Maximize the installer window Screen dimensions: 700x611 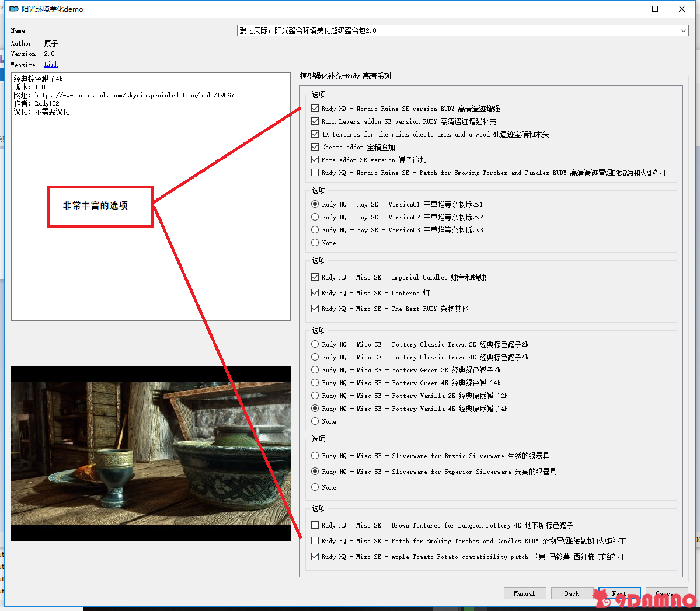pyautogui.click(x=655, y=9)
